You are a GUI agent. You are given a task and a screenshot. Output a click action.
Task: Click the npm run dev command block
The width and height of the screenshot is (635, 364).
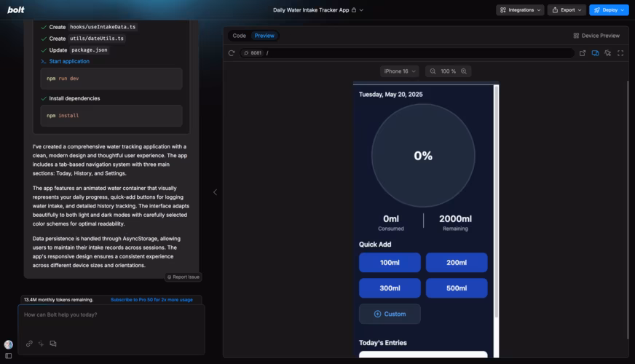pos(111,79)
